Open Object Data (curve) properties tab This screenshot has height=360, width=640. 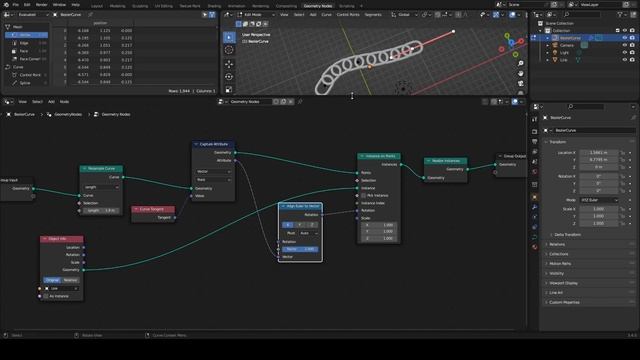click(535, 237)
